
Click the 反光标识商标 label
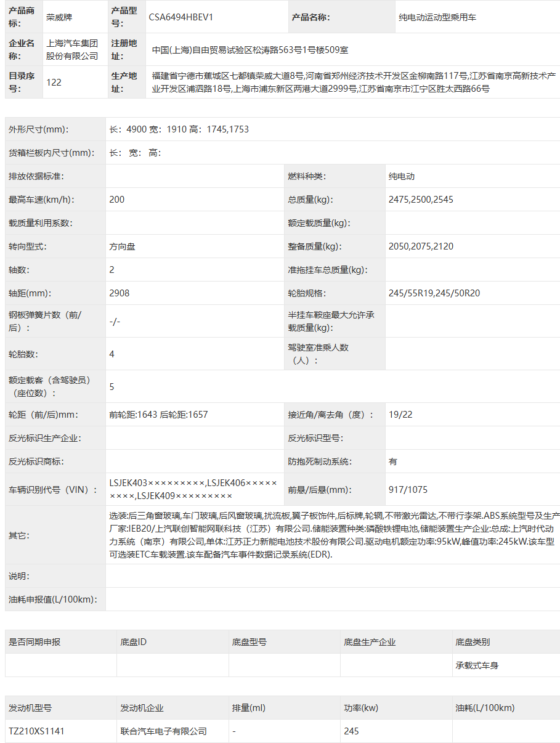point(36,461)
